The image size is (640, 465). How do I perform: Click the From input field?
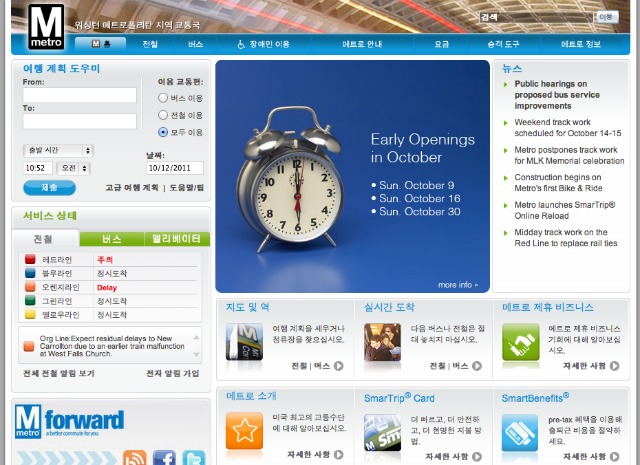[x=80, y=95]
